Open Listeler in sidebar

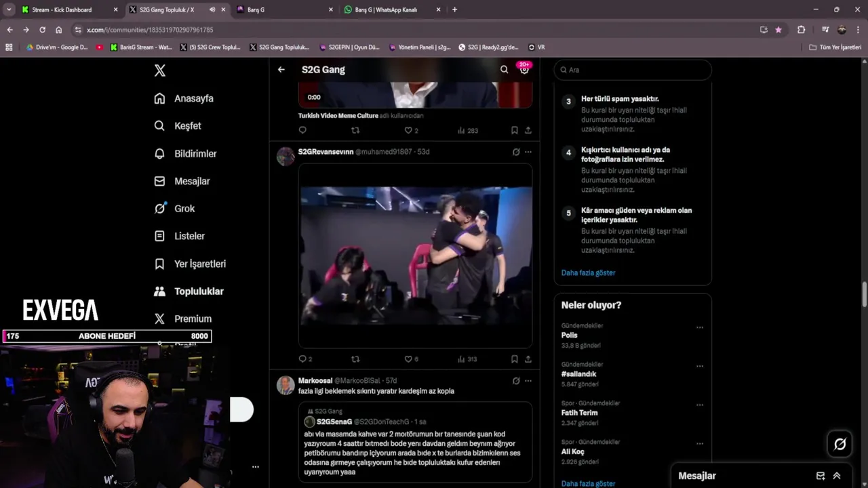179,236
